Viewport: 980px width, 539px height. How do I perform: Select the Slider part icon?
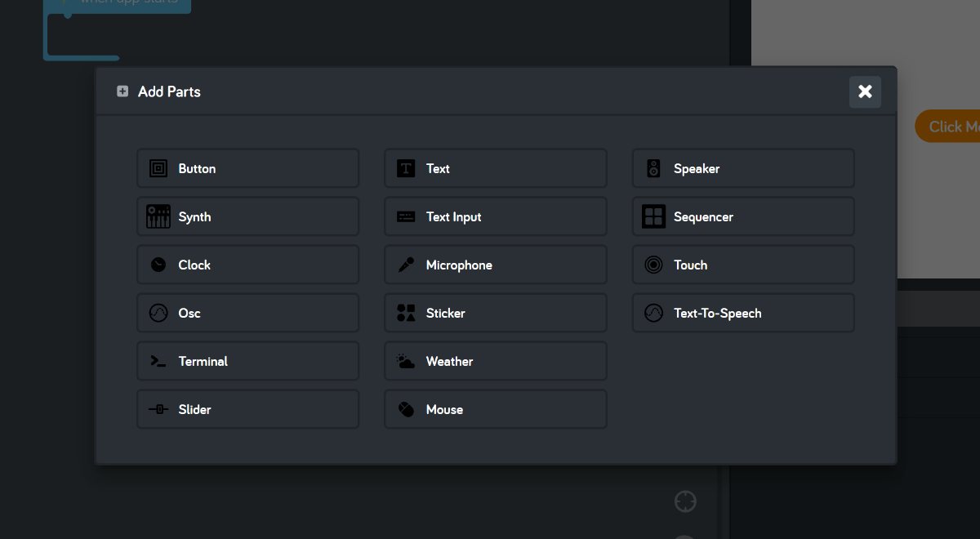(158, 409)
